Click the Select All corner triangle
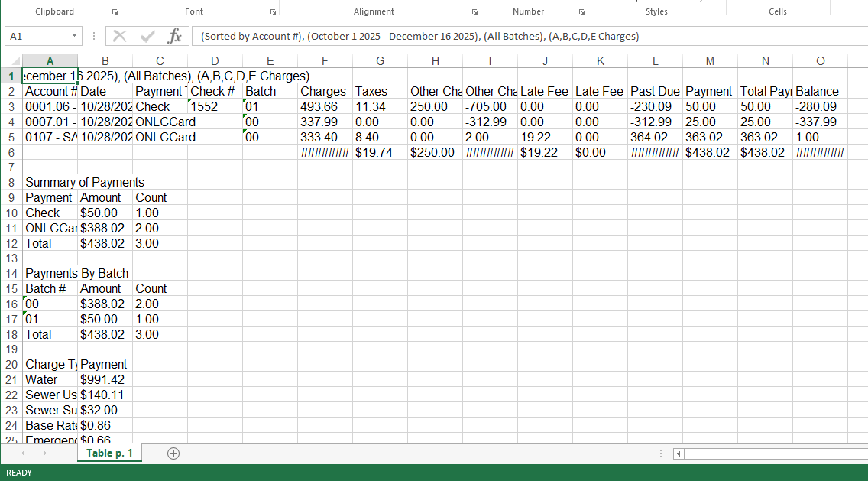Image resolution: width=868 pixels, height=481 pixels. pyautogui.click(x=15, y=61)
